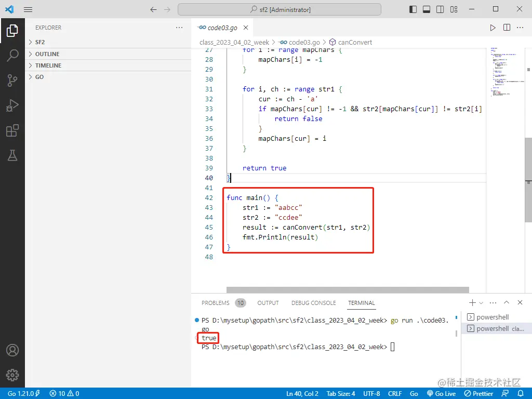This screenshot has height=399, width=532.
Task: Expand the TIMELINE section
Action: point(108,65)
